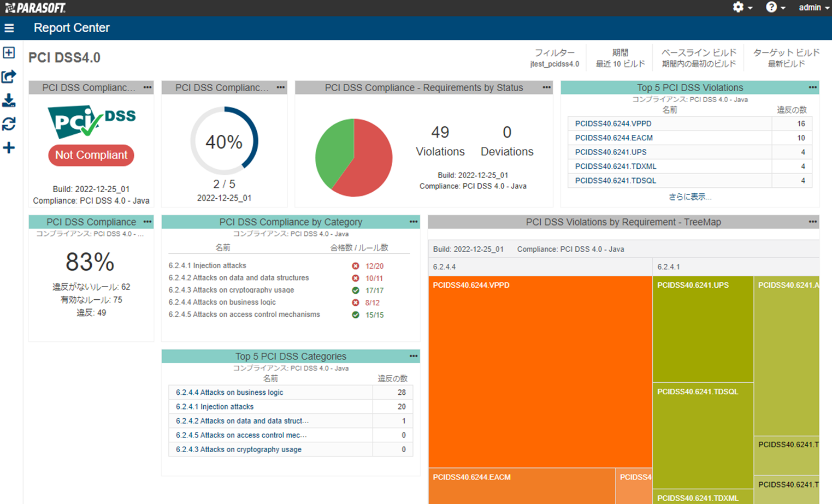The image size is (832, 504).
Task: Expand the help question mark menu
Action: coord(775,8)
